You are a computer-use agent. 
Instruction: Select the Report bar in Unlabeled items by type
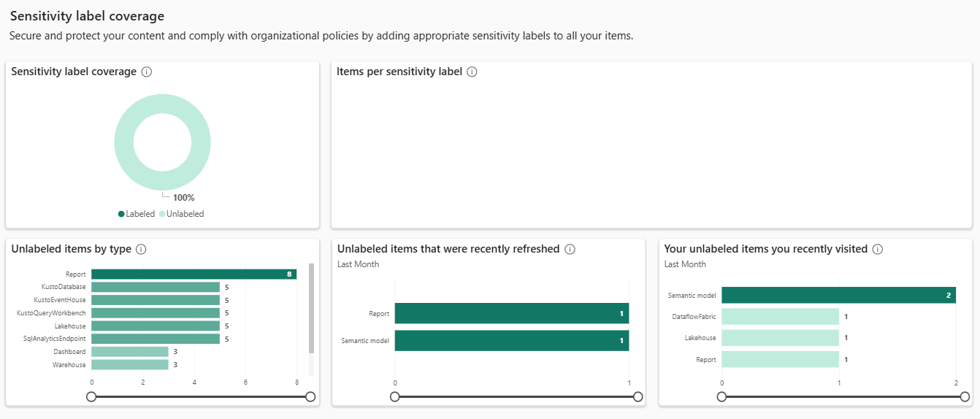[x=194, y=274]
